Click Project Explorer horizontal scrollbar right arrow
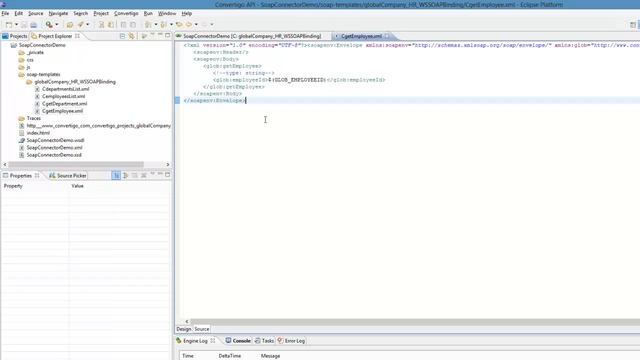 (168, 164)
